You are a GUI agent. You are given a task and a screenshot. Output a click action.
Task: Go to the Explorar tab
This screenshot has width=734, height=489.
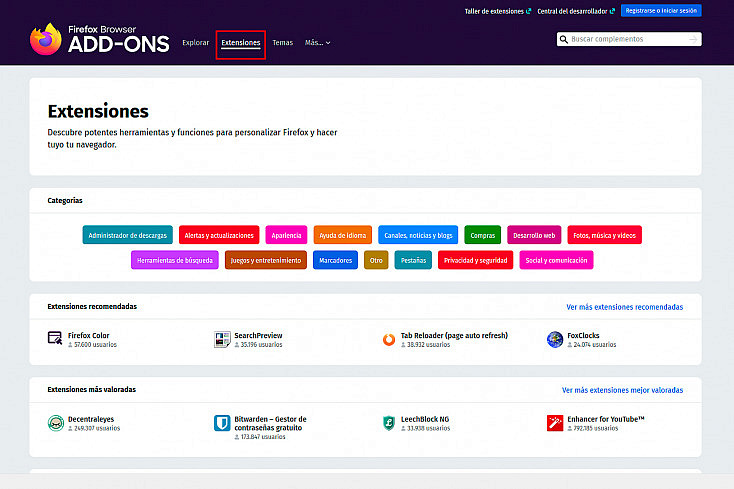tap(196, 43)
